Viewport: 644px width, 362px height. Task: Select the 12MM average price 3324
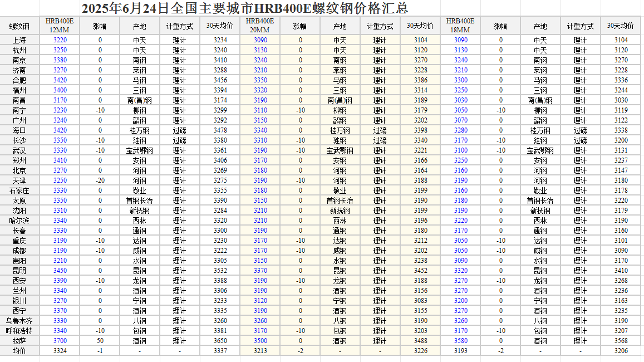pyautogui.click(x=60, y=351)
